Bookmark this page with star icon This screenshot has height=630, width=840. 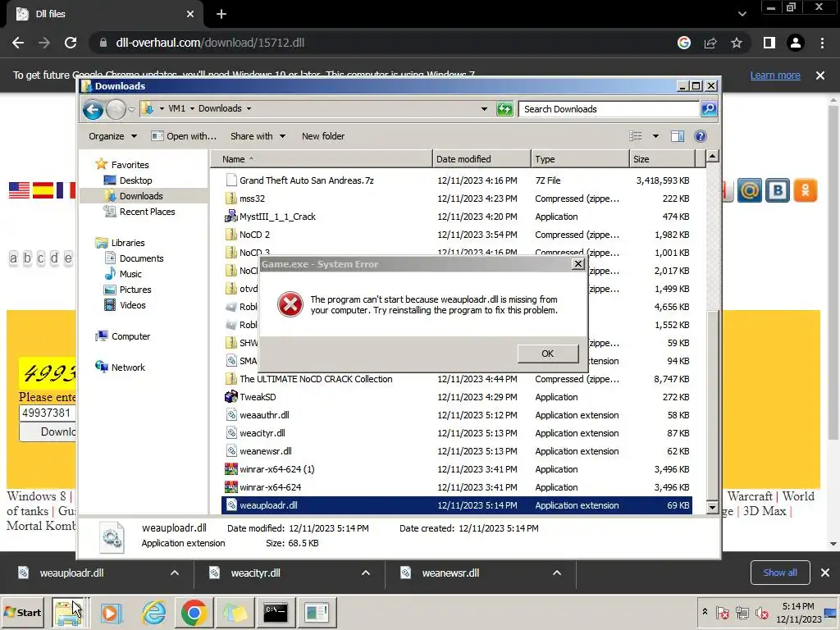[737, 43]
